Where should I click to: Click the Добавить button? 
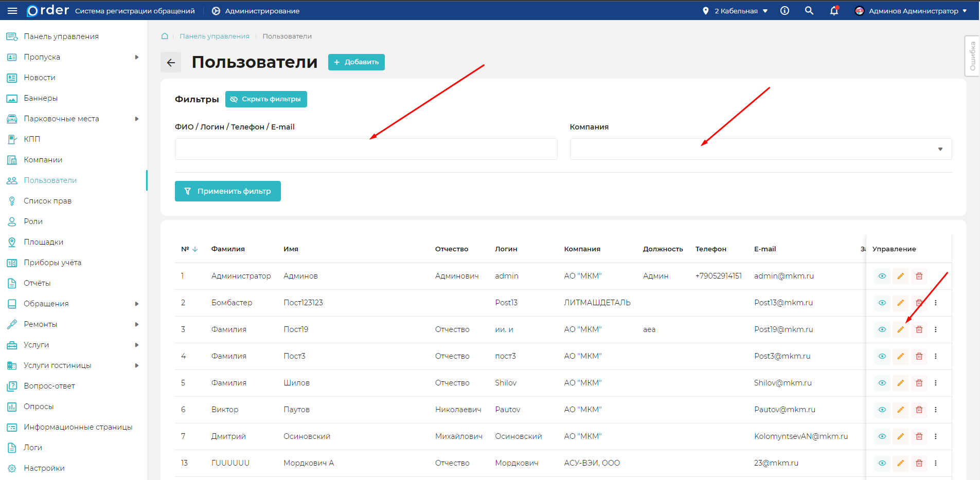[x=356, y=62]
